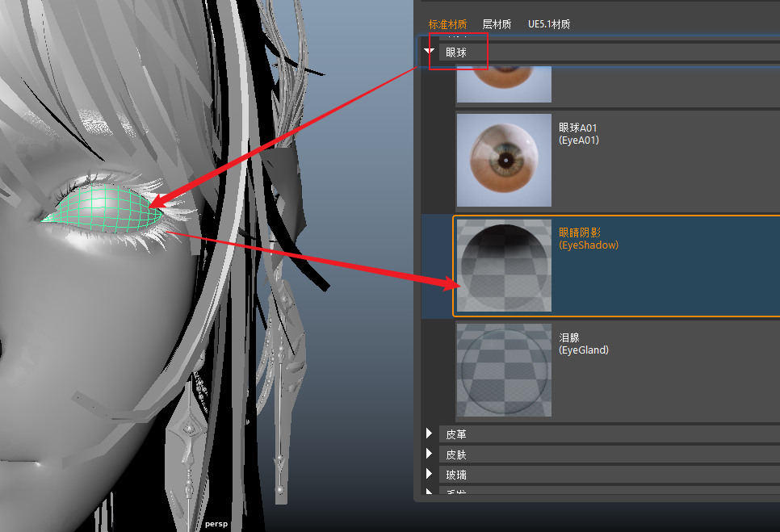780x532 pixels.
Task: Click the 泪腺 (EyeGland) name label
Action: 584,344
